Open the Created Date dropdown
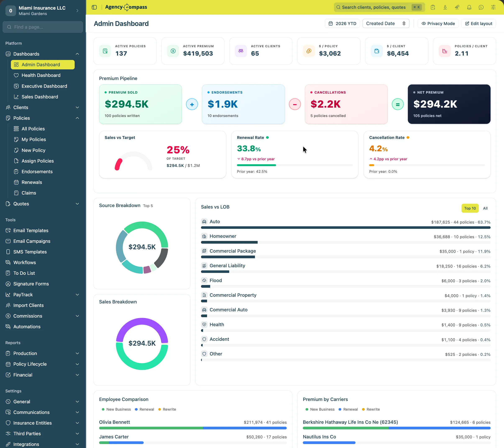 386,23
